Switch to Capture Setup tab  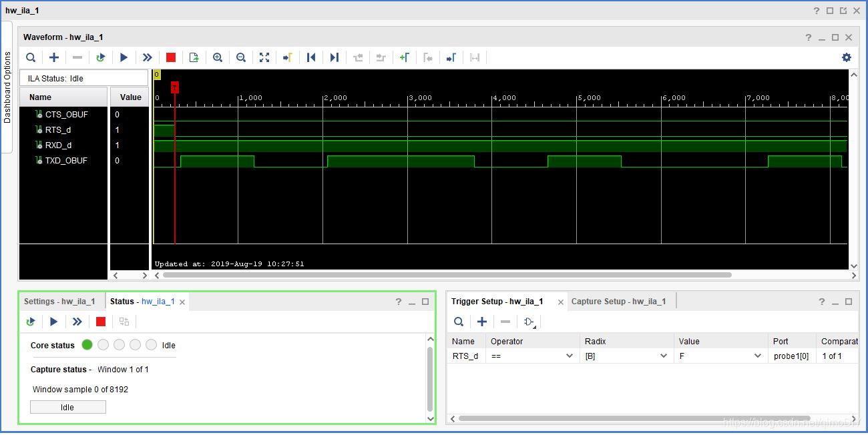coord(618,302)
